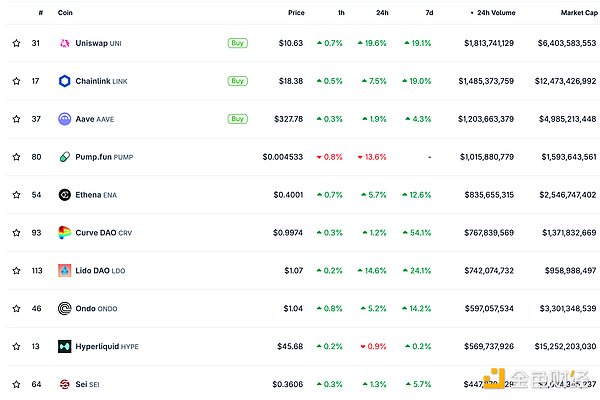Toggle the favorite star for Chainlink
Viewport: 600px width, 400px height.
(x=16, y=81)
